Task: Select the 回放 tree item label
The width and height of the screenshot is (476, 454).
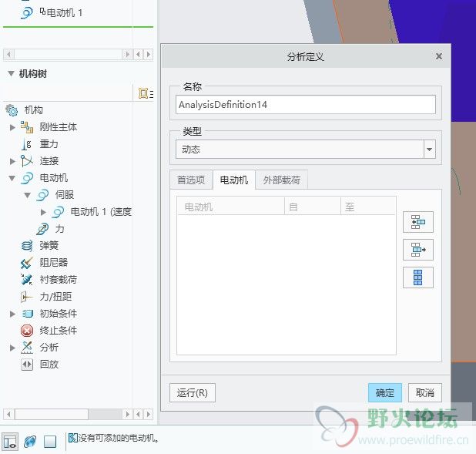Action: [49, 365]
